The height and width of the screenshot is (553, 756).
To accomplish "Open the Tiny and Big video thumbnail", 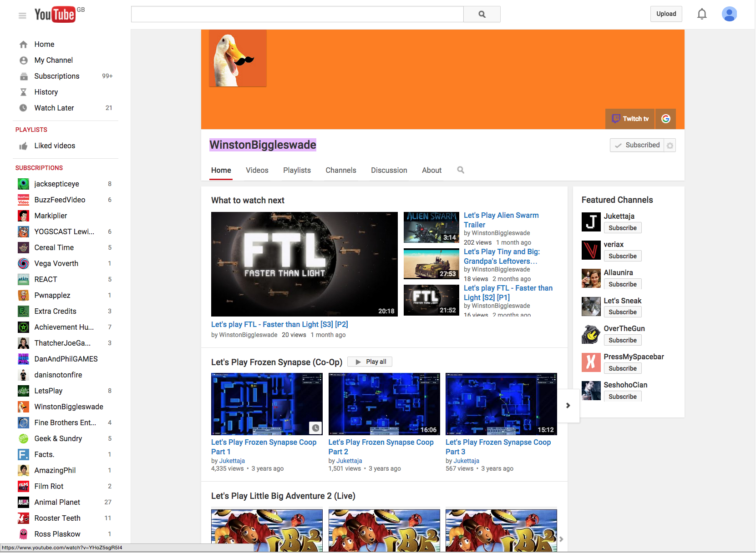I will [431, 264].
